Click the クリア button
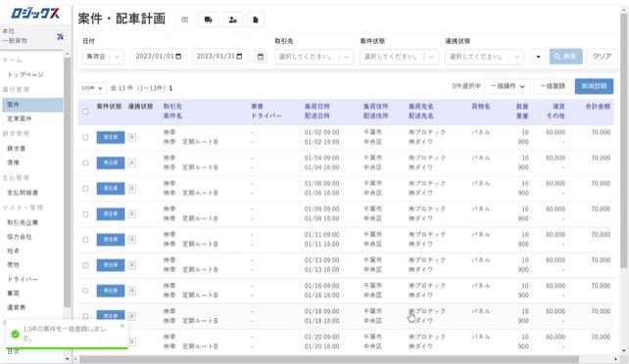This screenshot has width=629, height=364. tap(603, 57)
